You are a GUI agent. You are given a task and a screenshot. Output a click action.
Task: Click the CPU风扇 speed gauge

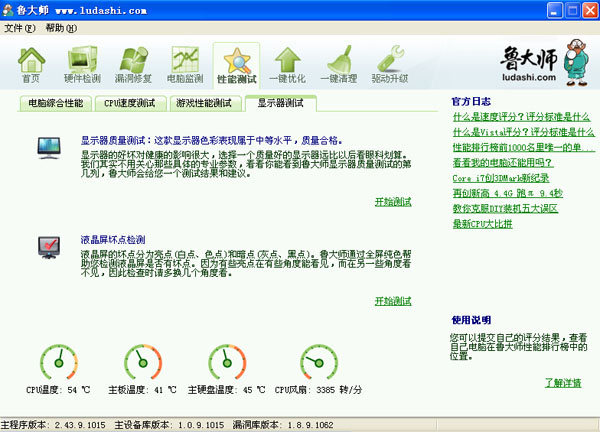[319, 362]
